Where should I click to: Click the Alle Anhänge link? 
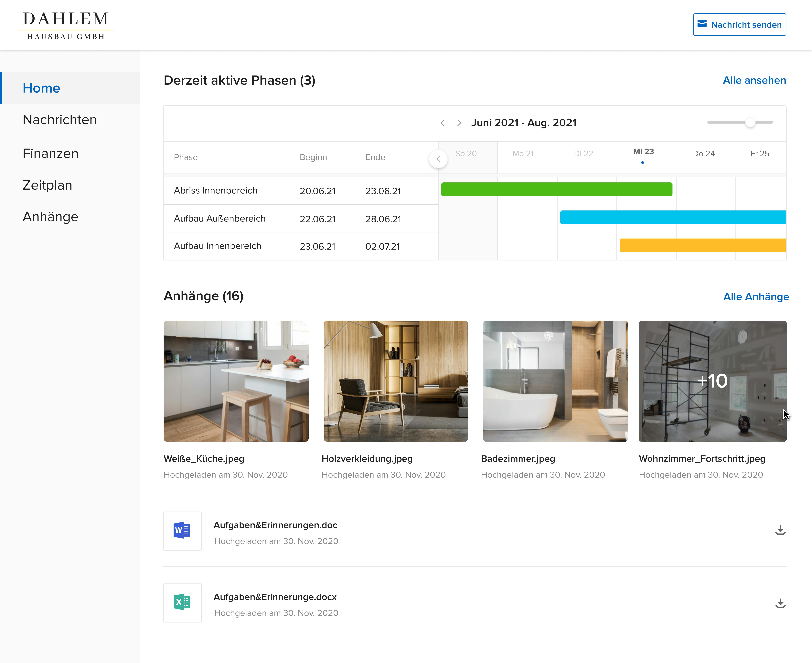(756, 297)
